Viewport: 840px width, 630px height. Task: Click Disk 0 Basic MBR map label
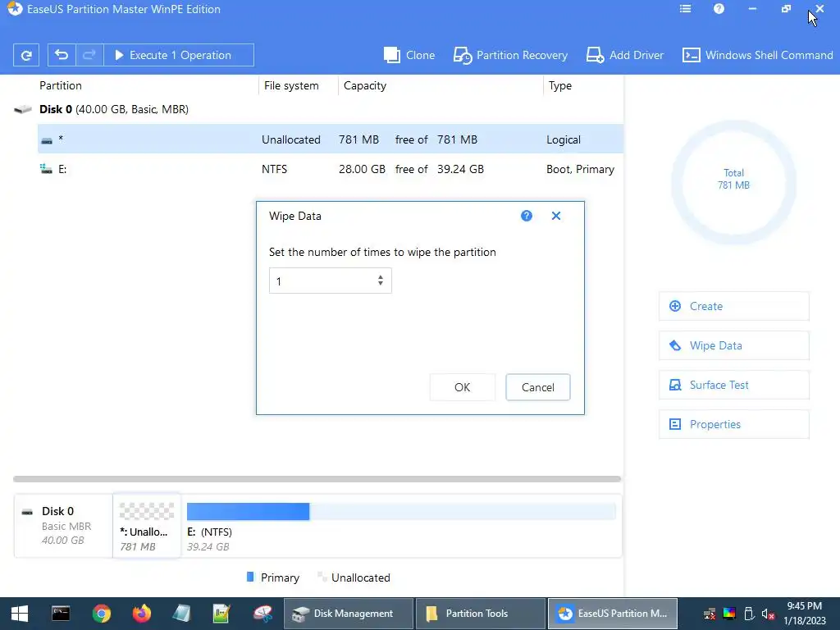click(64, 526)
